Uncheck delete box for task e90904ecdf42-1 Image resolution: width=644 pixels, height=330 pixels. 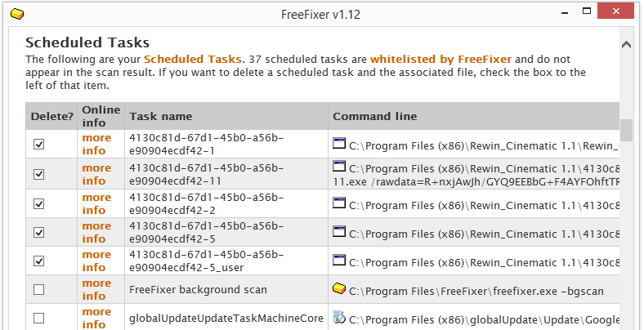(38, 144)
